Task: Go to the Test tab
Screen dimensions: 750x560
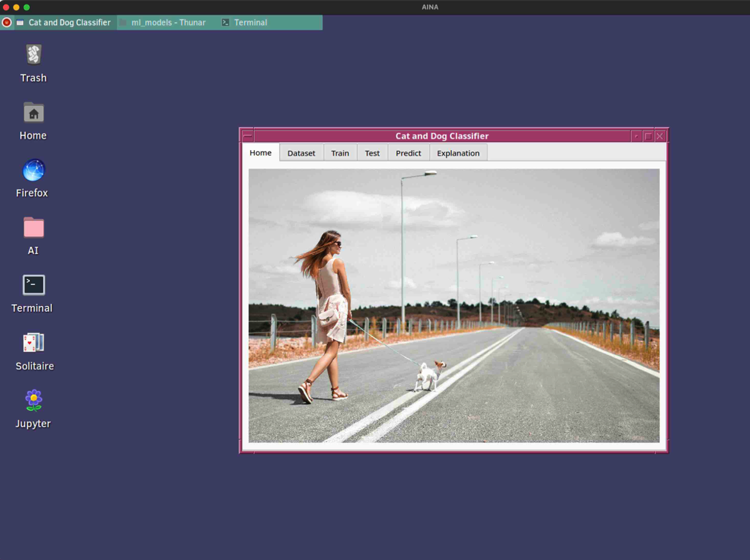Action: click(x=372, y=153)
